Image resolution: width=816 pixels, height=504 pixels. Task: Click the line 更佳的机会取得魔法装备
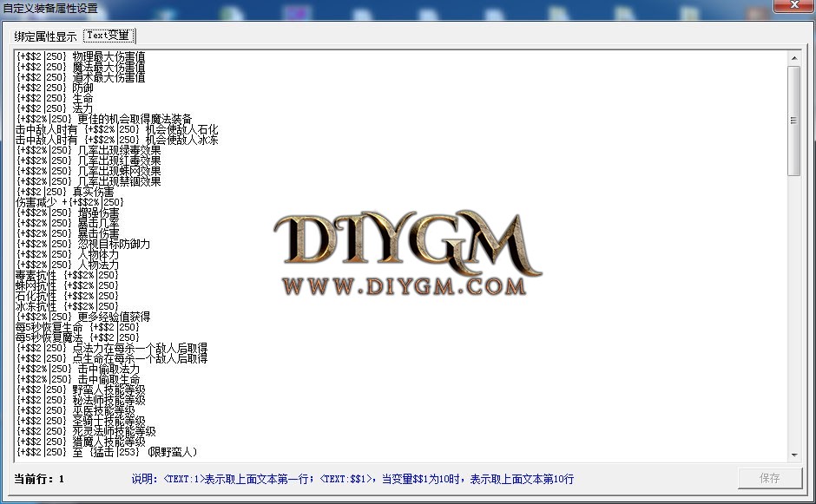pyautogui.click(x=104, y=119)
